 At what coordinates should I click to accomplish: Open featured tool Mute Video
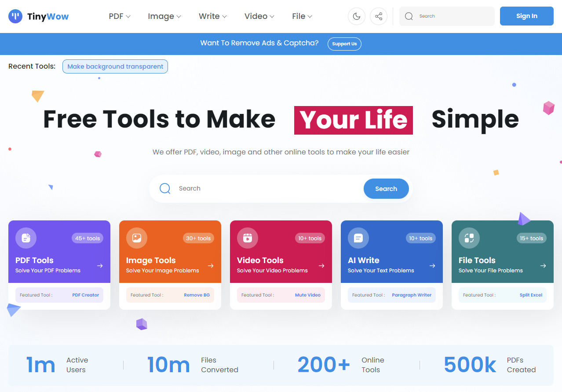308,295
